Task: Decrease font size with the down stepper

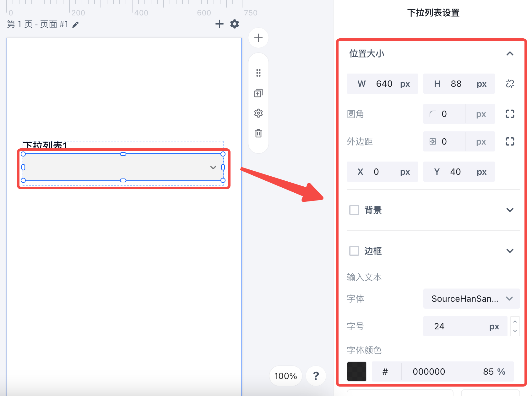Action: [x=515, y=331]
